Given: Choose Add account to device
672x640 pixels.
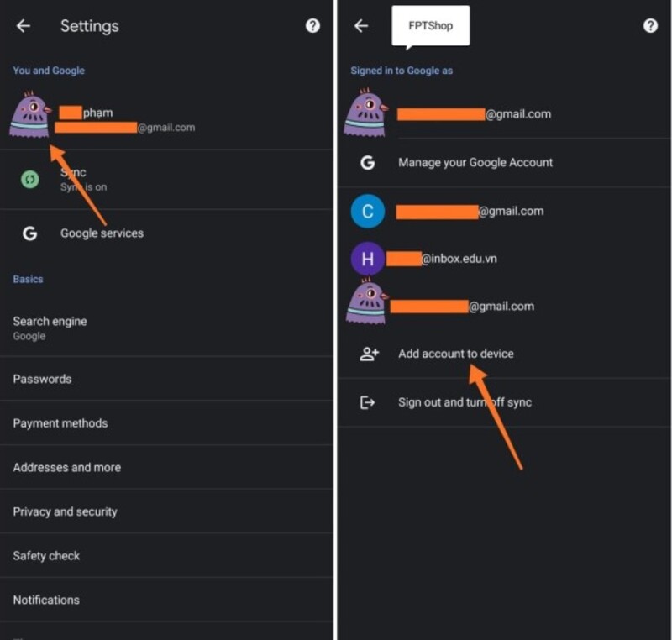Looking at the screenshot, I should click(504, 354).
